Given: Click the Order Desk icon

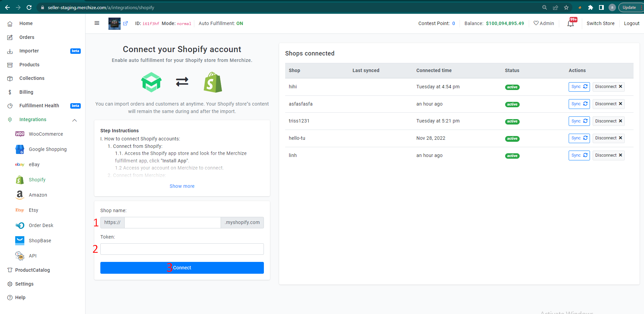Looking at the screenshot, I should pyautogui.click(x=20, y=225).
